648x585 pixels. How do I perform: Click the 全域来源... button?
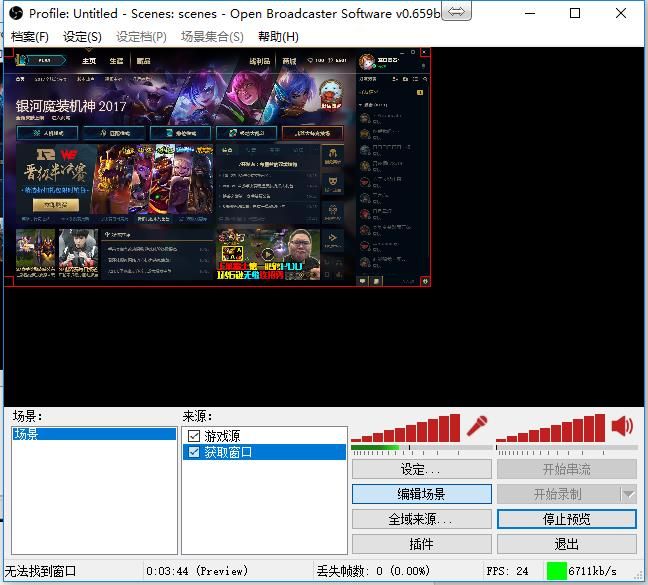pyautogui.click(x=422, y=519)
